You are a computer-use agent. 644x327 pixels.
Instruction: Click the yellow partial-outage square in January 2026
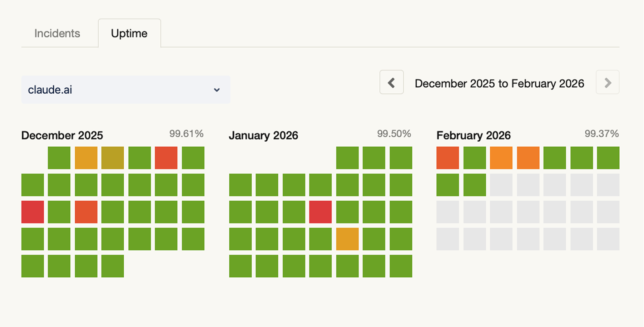pyautogui.click(x=347, y=239)
